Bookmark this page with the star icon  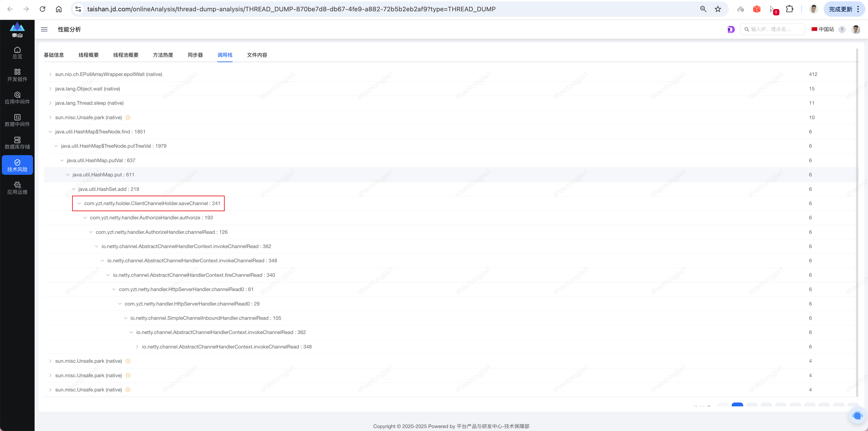[718, 9]
